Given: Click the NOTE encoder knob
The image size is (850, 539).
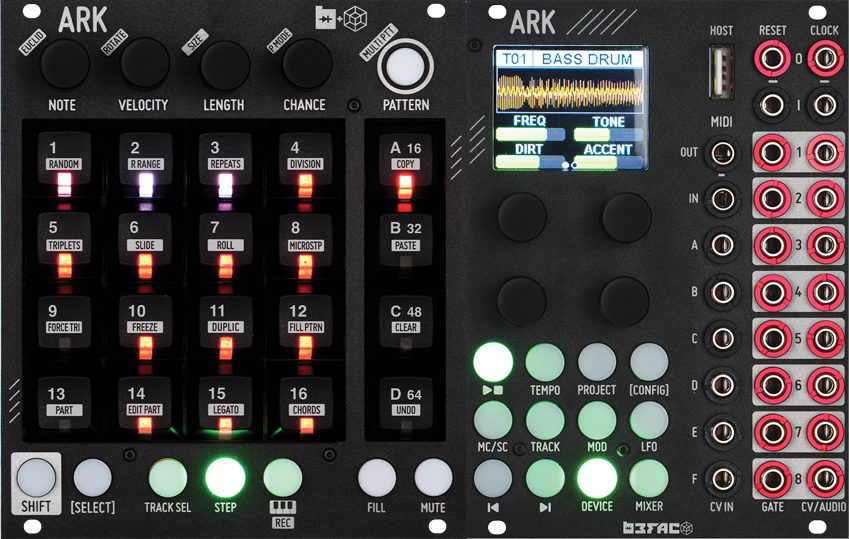Looking at the screenshot, I should (x=65, y=63).
